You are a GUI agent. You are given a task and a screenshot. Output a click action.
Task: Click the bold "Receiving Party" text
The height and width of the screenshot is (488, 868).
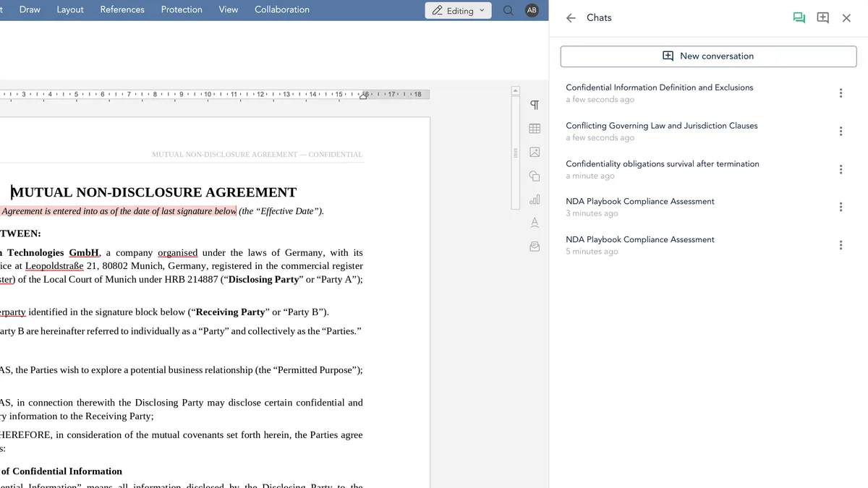230,312
